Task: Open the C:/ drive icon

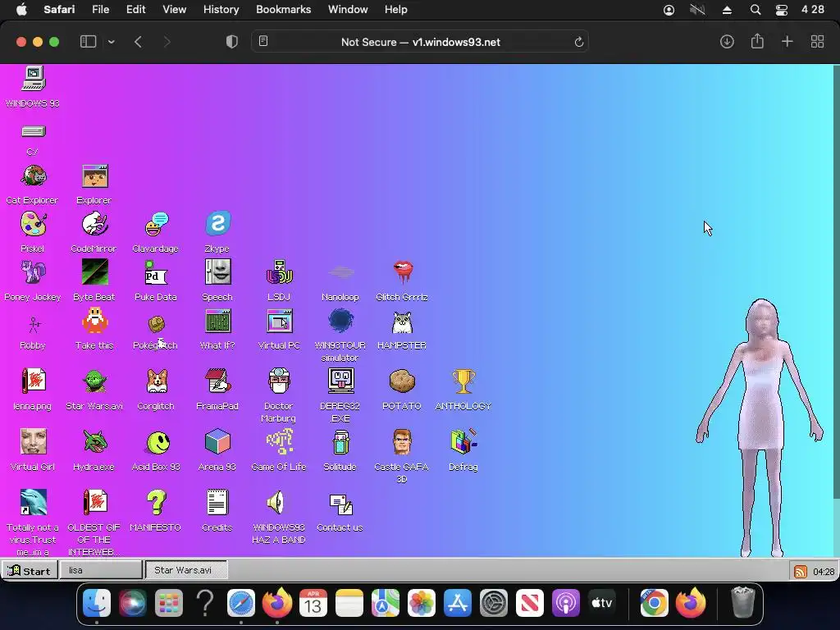Action: click(x=33, y=132)
